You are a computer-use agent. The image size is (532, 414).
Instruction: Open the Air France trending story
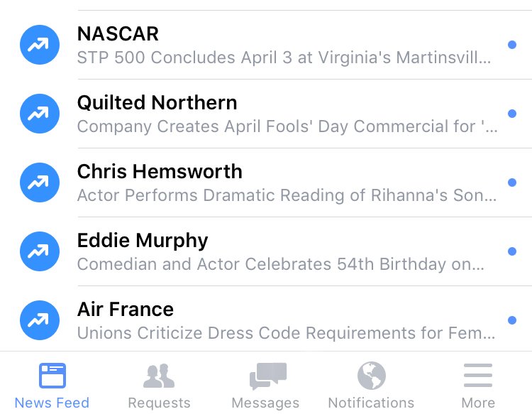tap(284, 320)
